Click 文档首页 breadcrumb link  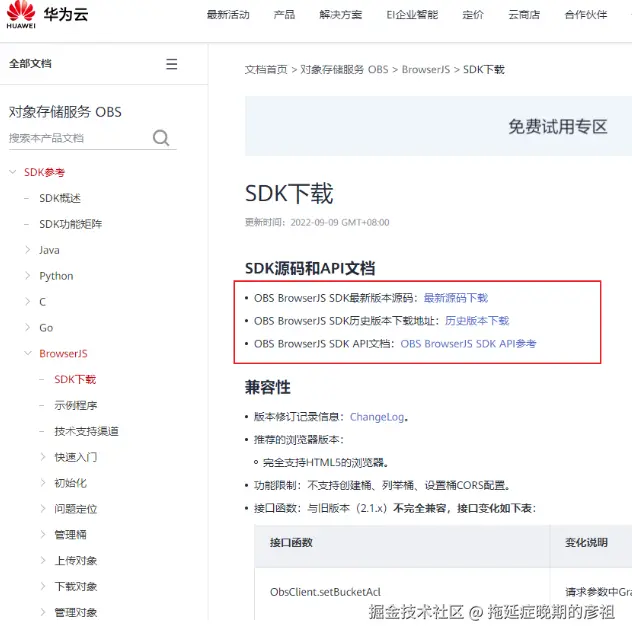266,70
